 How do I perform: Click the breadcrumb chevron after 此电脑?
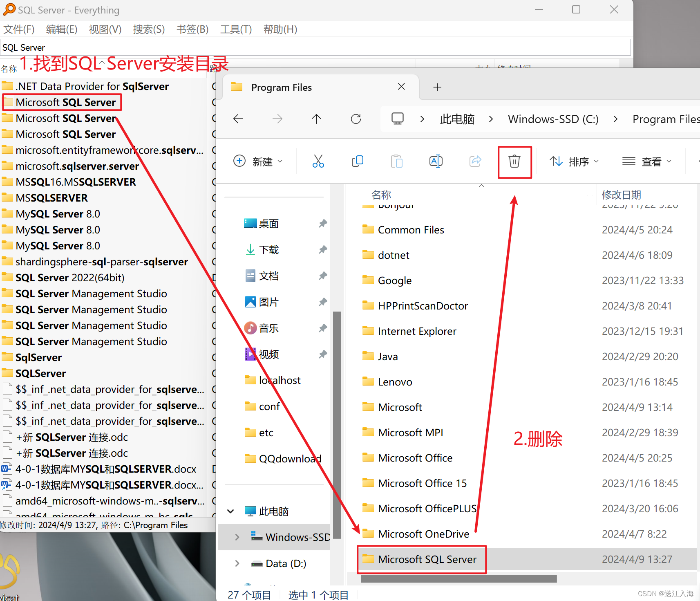tap(491, 119)
